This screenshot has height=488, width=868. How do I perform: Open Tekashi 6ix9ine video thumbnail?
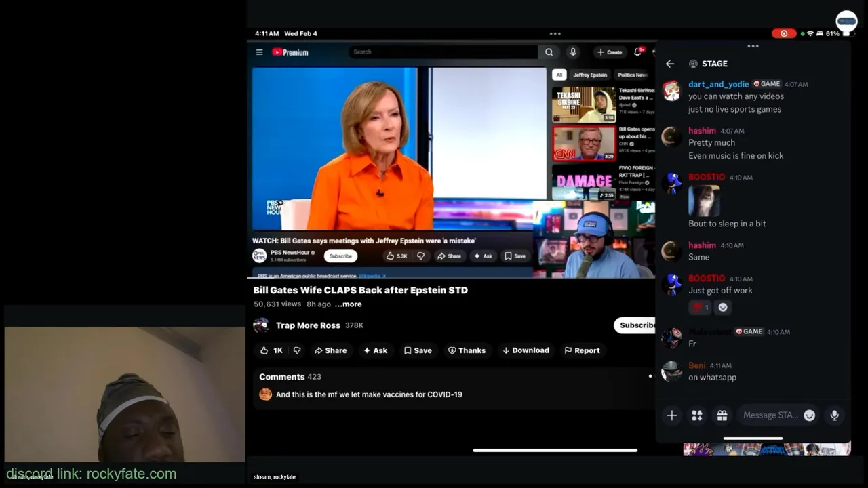click(x=584, y=104)
